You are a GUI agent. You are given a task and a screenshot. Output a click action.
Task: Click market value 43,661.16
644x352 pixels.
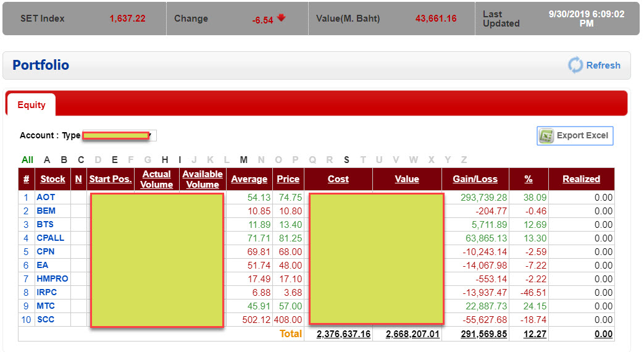pyautogui.click(x=436, y=19)
